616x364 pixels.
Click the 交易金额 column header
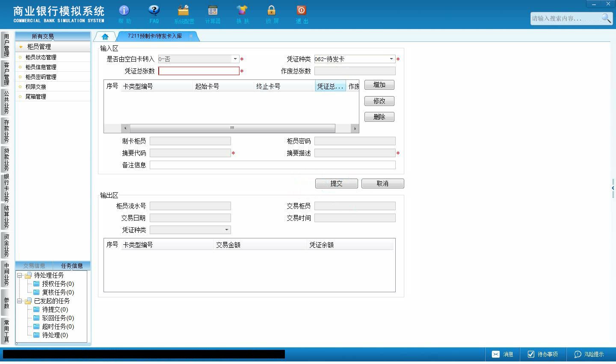click(261, 245)
